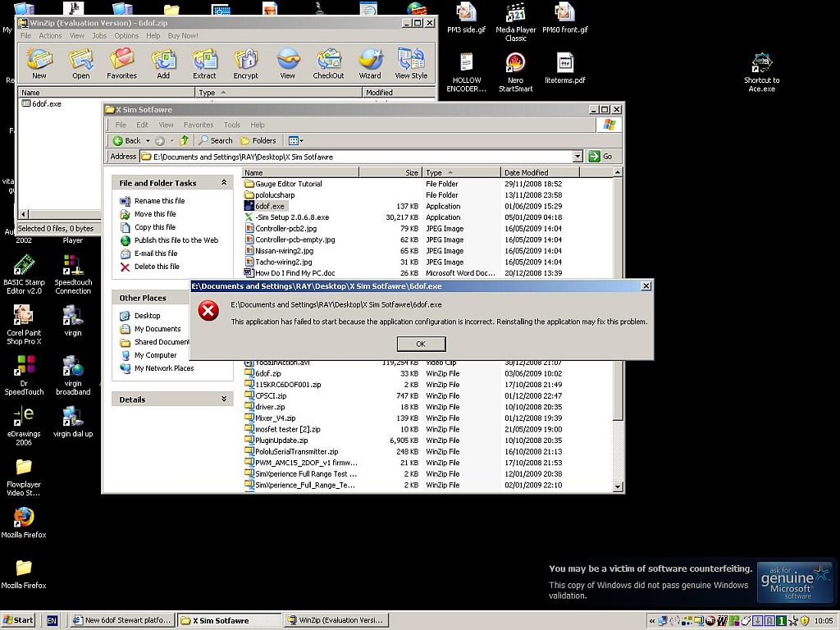Click the Explorer Back button

126,140
